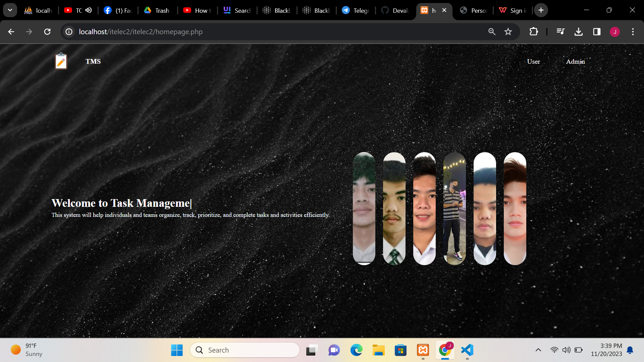Click the TMS clipboard logo icon
Screen dimensions: 644x362
tap(61, 61)
